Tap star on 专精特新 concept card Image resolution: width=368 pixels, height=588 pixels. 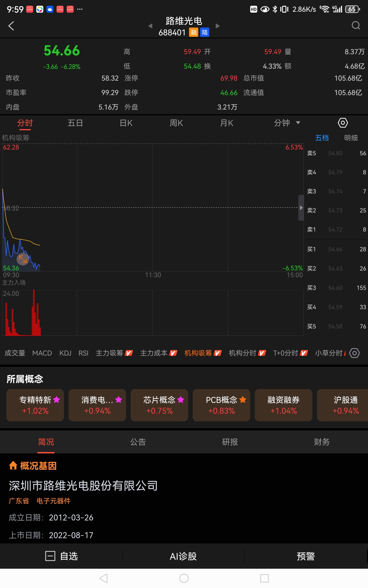coord(57,399)
